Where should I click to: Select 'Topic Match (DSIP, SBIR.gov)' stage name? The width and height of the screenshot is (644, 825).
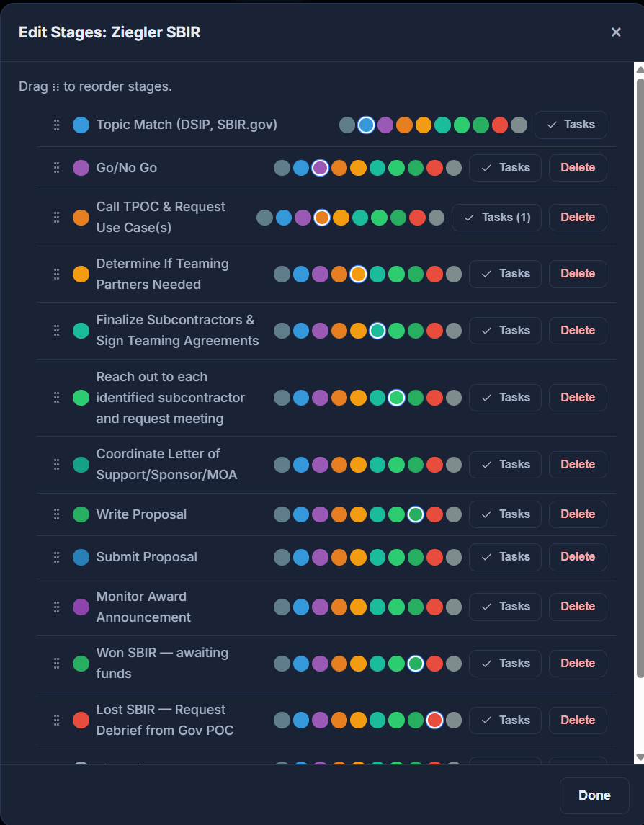tap(187, 125)
